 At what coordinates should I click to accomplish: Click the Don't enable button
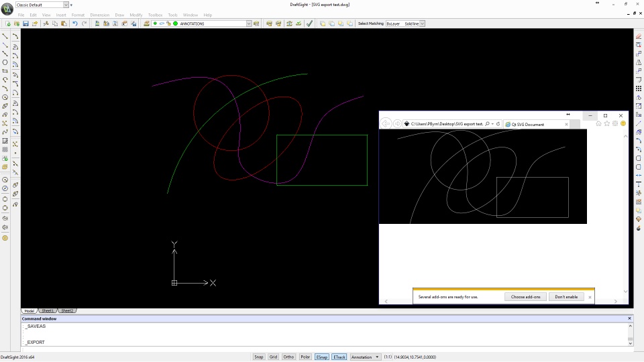(x=566, y=296)
